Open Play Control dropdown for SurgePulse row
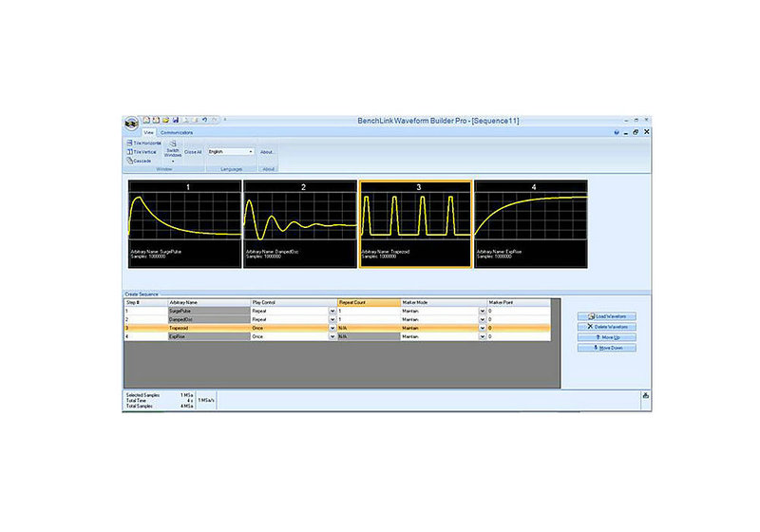 (x=332, y=311)
